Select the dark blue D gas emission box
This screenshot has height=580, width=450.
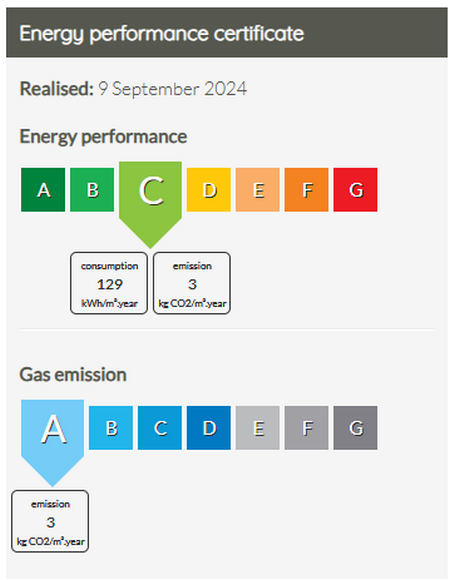coord(209,428)
